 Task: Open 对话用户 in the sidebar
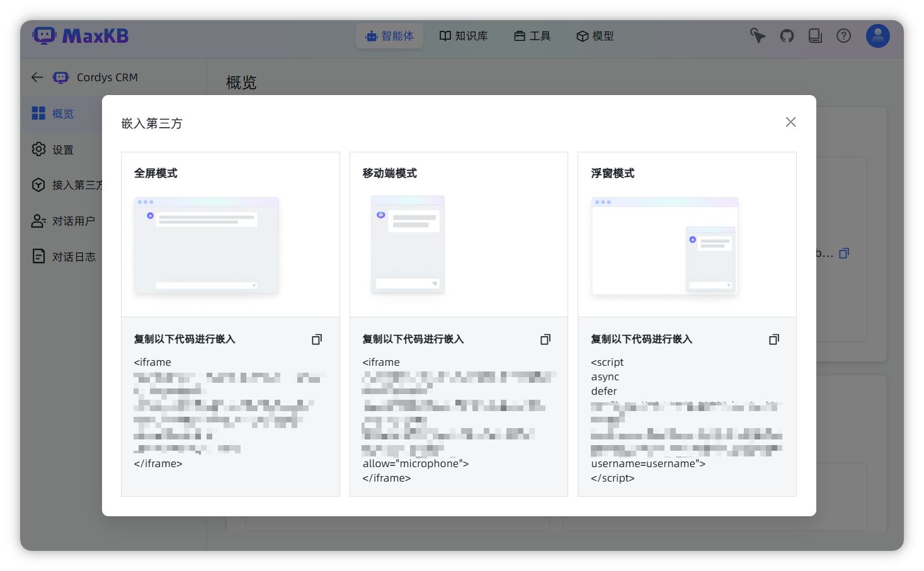[x=63, y=221]
